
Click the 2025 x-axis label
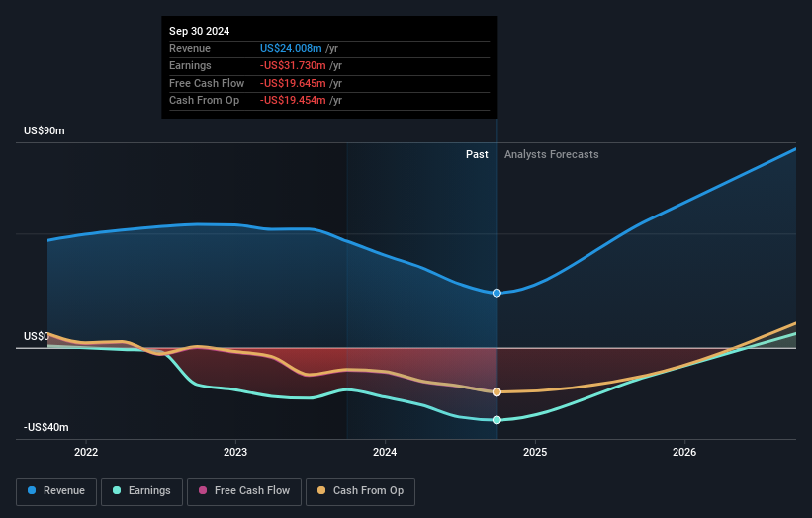[535, 452]
